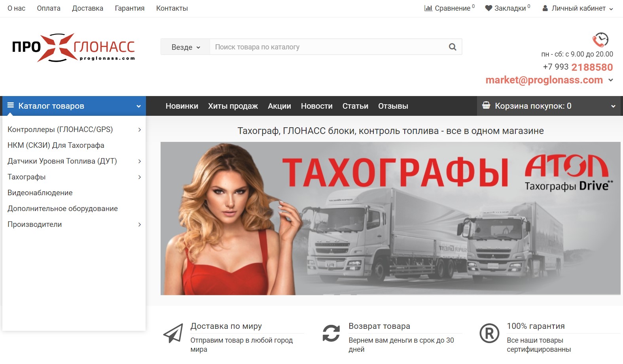The height and width of the screenshot is (364, 623).
Task: Click the phone clock icon
Action: click(x=600, y=40)
